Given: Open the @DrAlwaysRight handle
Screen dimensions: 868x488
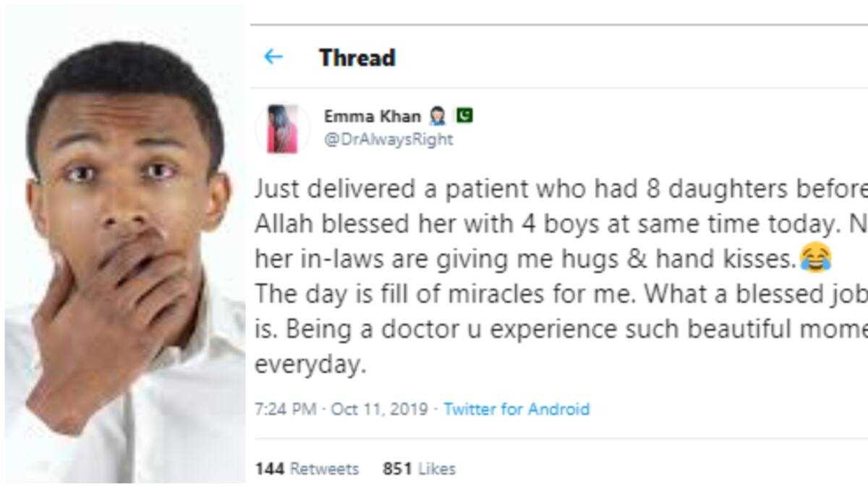Looking at the screenshot, I should pos(388,140).
